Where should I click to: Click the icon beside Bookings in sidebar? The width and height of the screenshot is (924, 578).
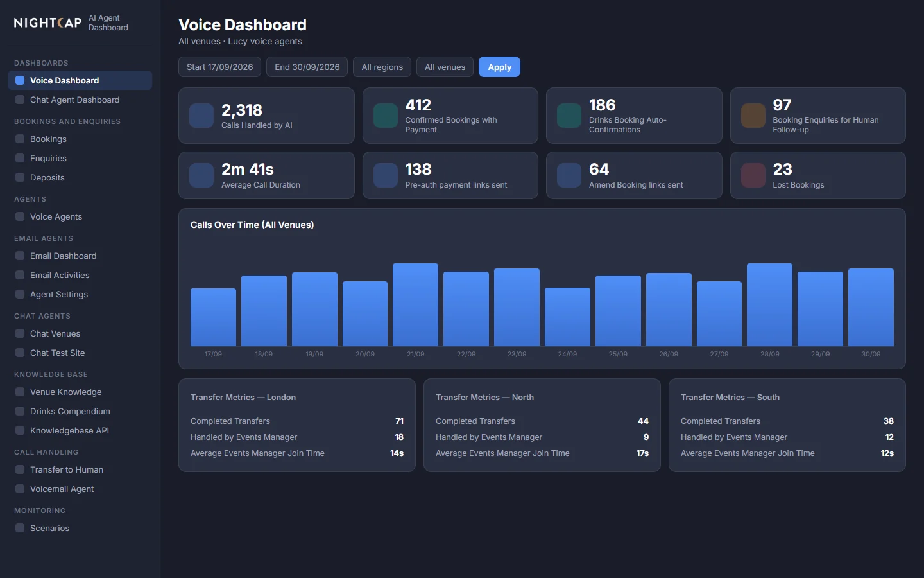pos(20,139)
